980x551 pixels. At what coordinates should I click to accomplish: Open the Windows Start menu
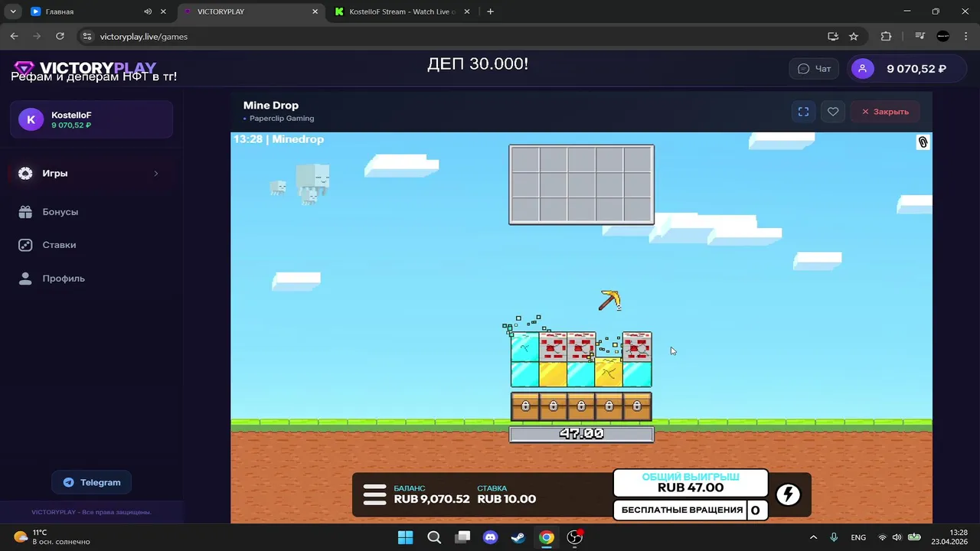click(405, 537)
